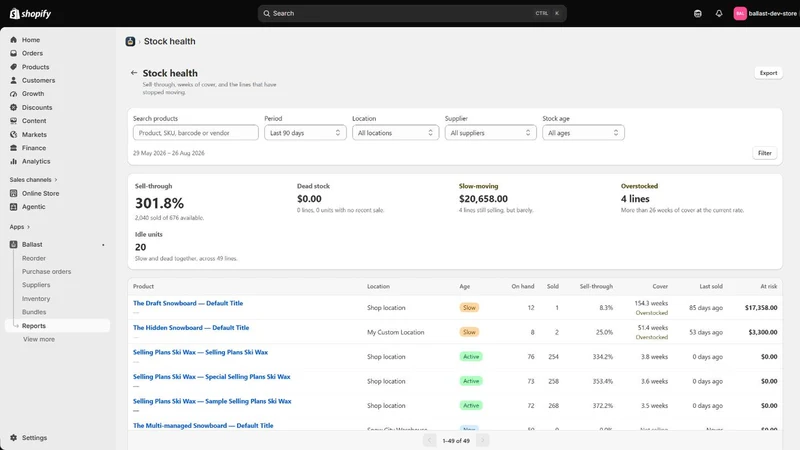
Task: Open the Growth icon
Action: pos(13,94)
